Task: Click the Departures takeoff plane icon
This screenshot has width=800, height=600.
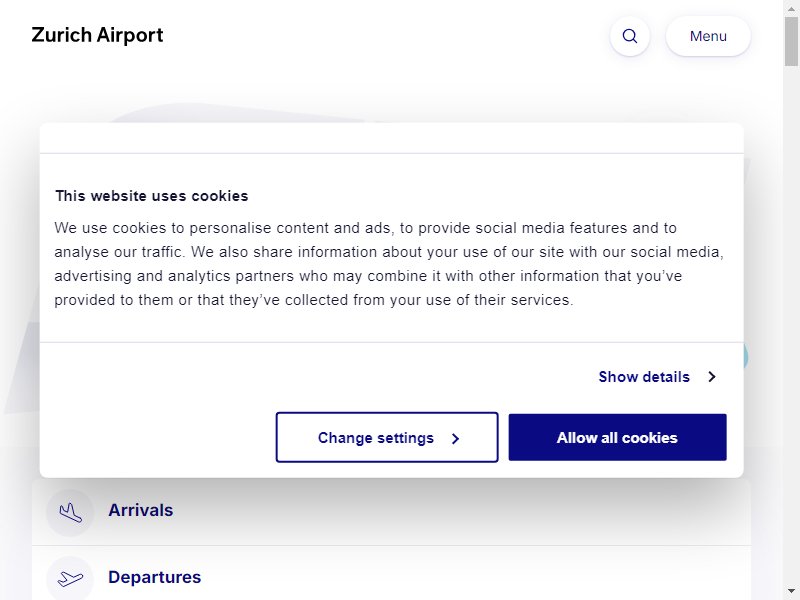Action: coord(70,579)
